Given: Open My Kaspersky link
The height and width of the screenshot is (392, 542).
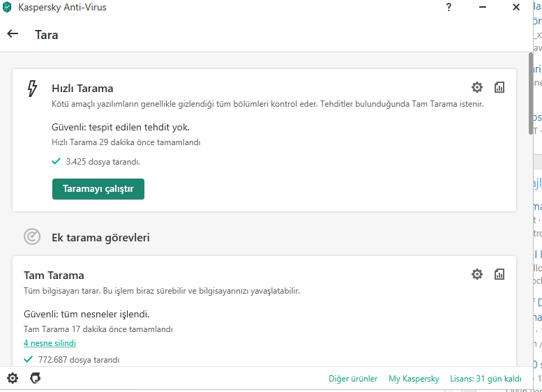Looking at the screenshot, I should click(414, 379).
